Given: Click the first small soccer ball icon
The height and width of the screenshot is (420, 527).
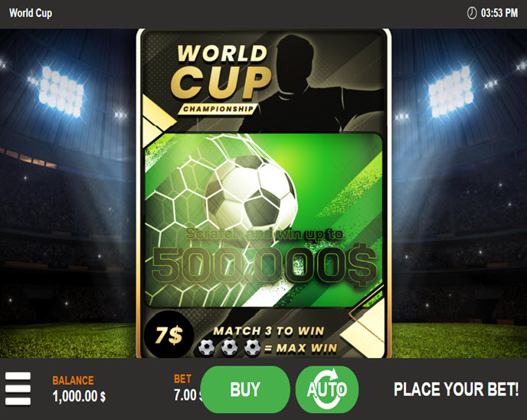Looking at the screenshot, I should tap(206, 347).
